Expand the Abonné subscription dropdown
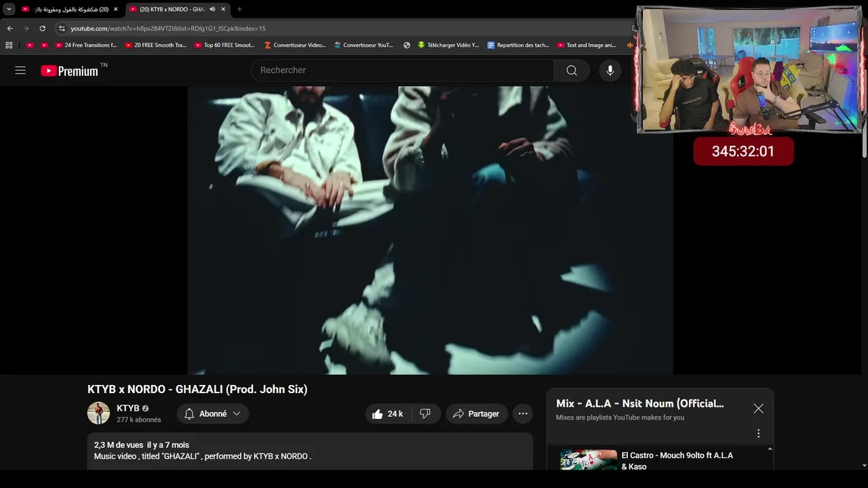 (213, 413)
